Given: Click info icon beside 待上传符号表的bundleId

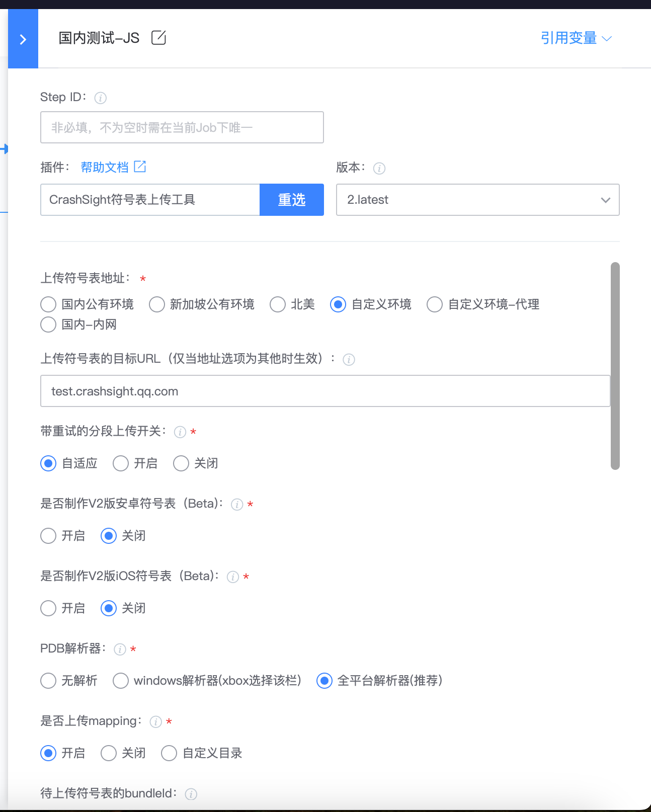Looking at the screenshot, I should click(191, 794).
